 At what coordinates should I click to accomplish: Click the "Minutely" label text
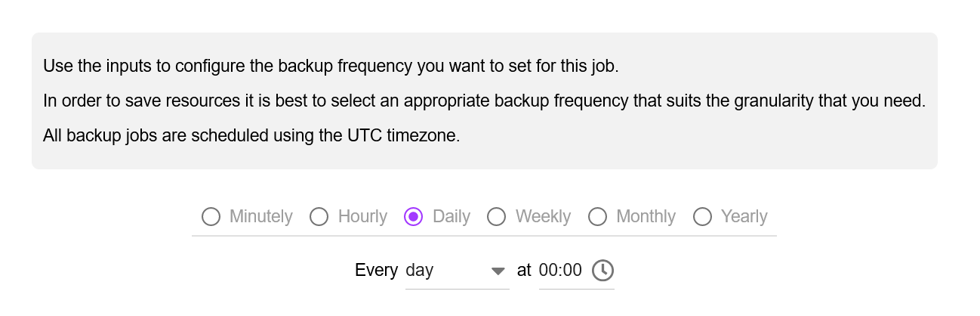click(x=260, y=217)
